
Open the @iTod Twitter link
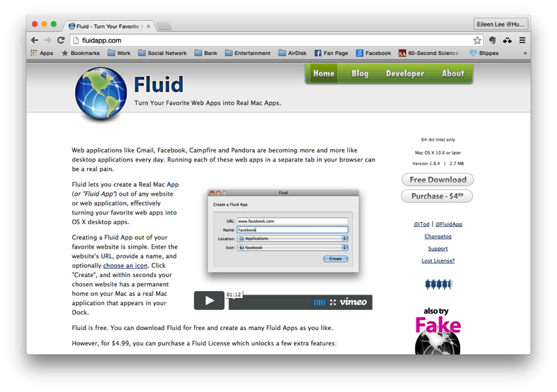(x=421, y=224)
